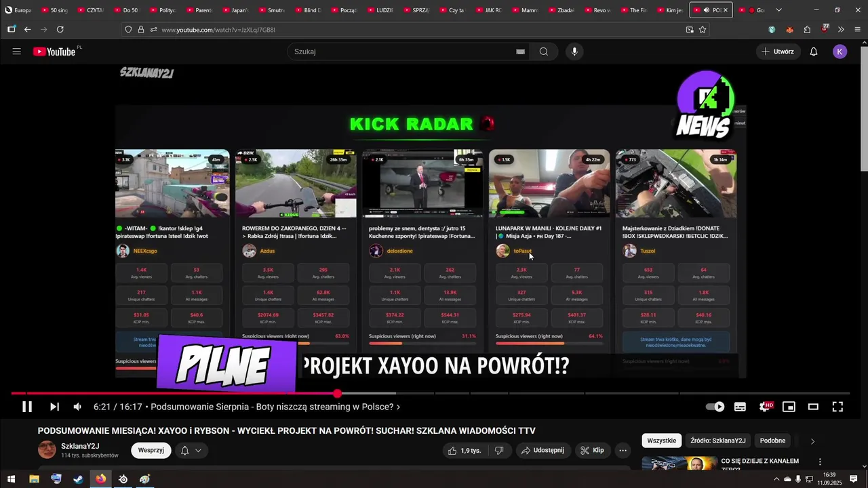Open Firefox from the taskbar
868x488 pixels.
tap(100, 479)
